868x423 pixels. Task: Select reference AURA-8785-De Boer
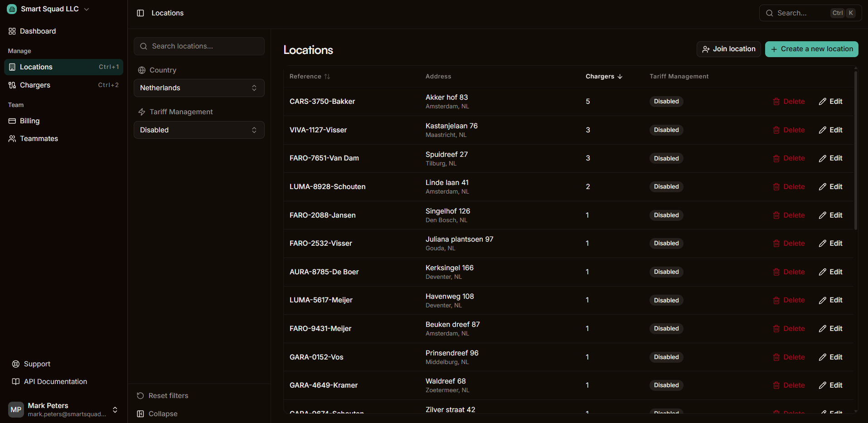point(324,272)
